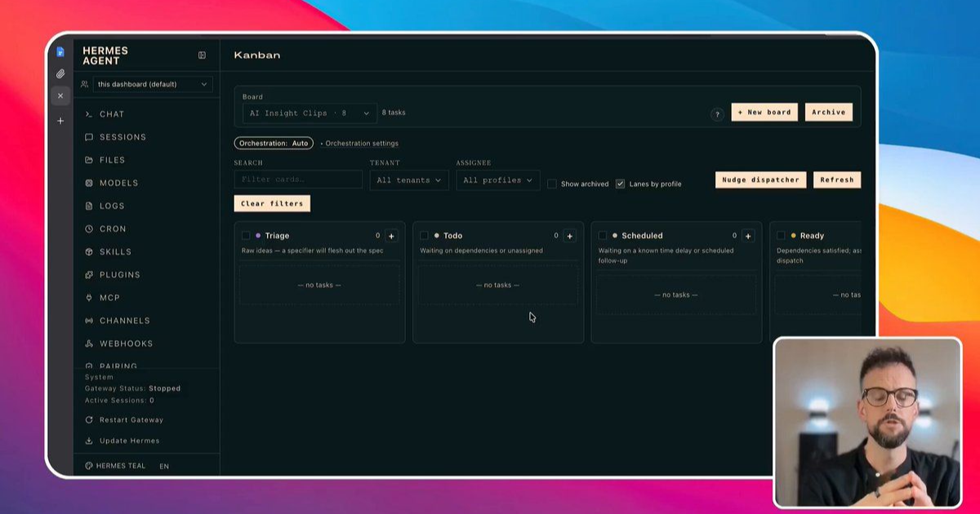Go to MCP in the sidebar
Viewport: 980px width, 514px height.
point(109,298)
